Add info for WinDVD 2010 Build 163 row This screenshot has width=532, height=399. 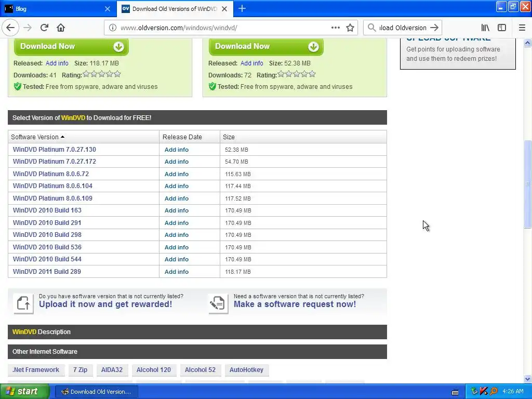[177, 210]
